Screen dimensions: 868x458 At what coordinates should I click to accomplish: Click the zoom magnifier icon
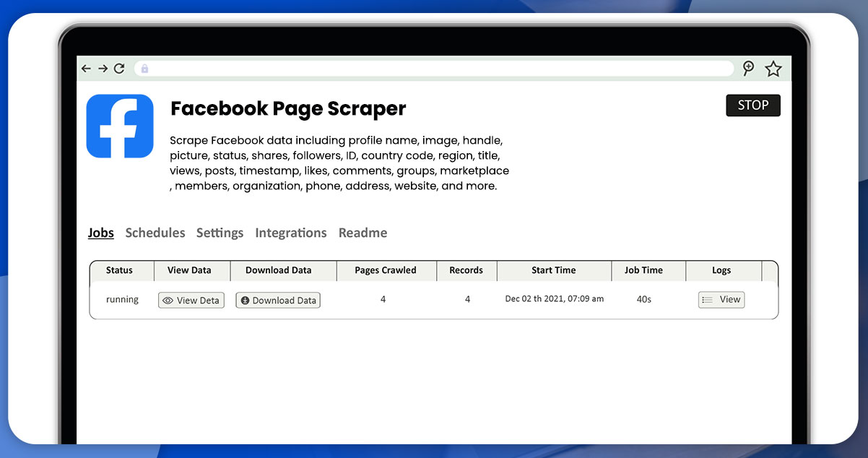coord(748,69)
